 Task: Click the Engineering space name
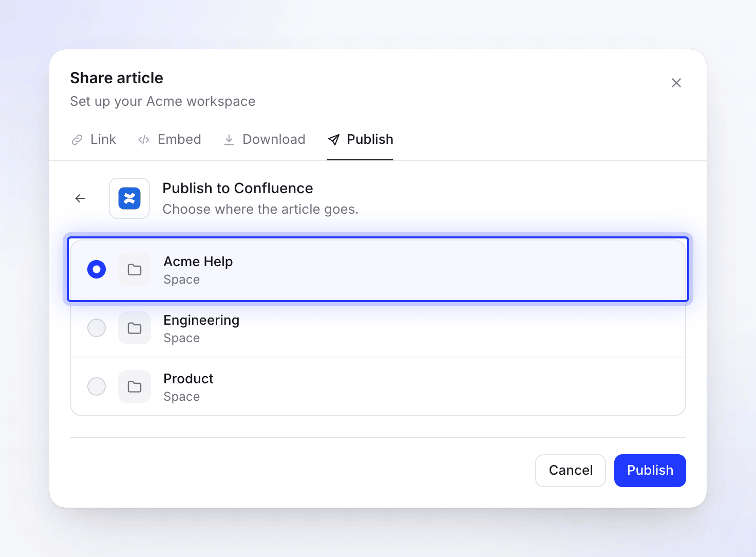(x=201, y=320)
